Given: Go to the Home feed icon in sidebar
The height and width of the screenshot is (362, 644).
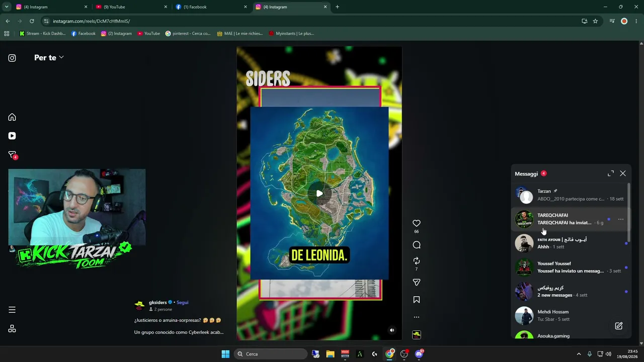Looking at the screenshot, I should pos(12,117).
